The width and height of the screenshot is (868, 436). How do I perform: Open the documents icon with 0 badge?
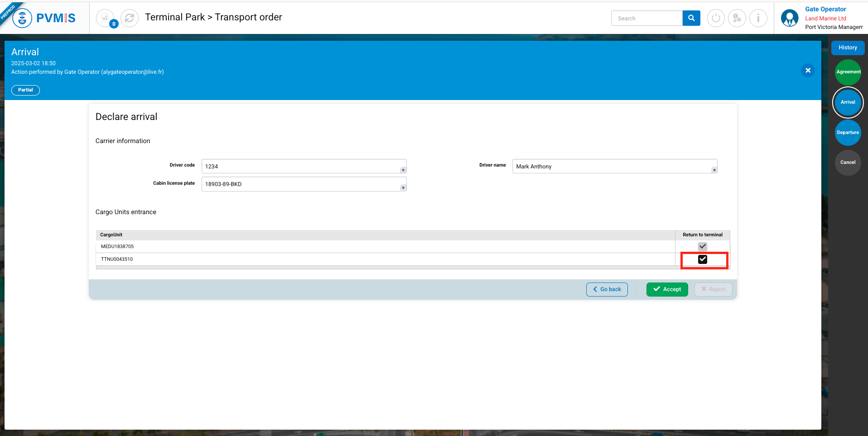pos(105,18)
